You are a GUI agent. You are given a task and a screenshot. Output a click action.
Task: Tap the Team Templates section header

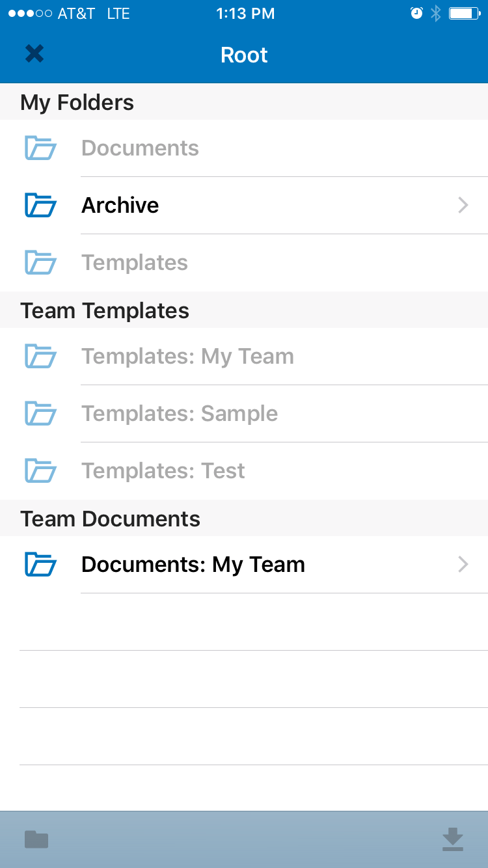pyautogui.click(x=105, y=311)
